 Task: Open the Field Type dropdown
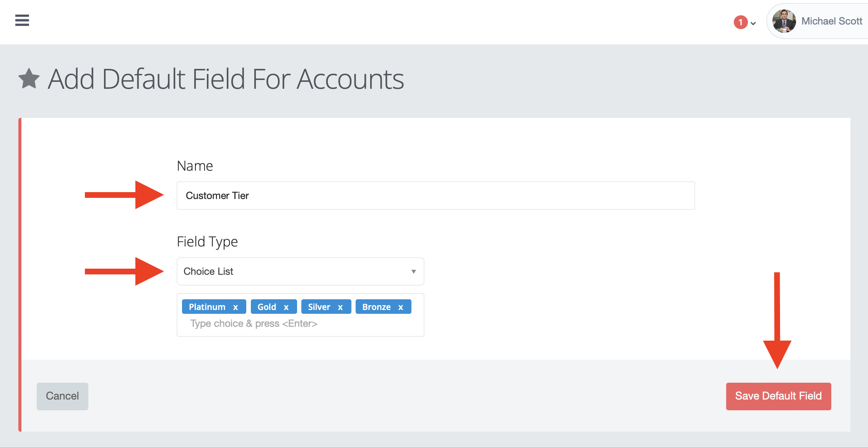(300, 271)
